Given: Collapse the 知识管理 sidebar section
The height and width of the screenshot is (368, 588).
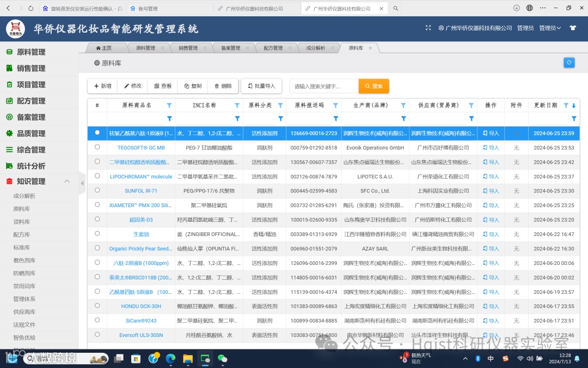Looking at the screenshot, I should 67,182.
